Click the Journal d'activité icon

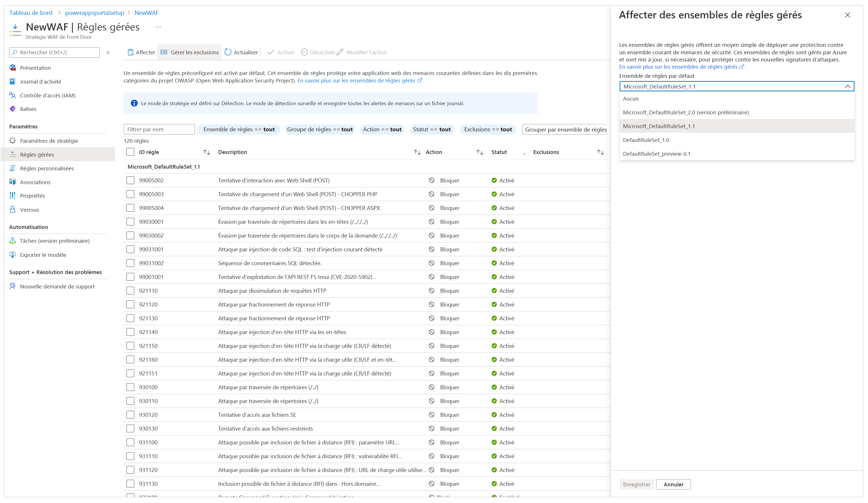[x=13, y=82]
